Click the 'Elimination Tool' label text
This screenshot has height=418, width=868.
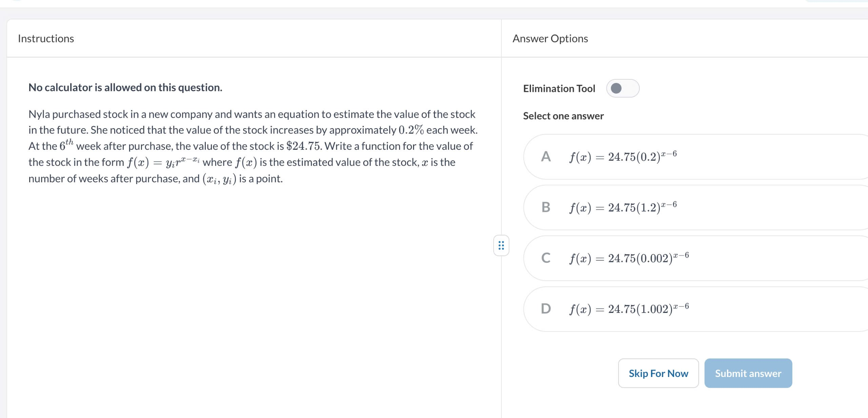click(x=559, y=88)
